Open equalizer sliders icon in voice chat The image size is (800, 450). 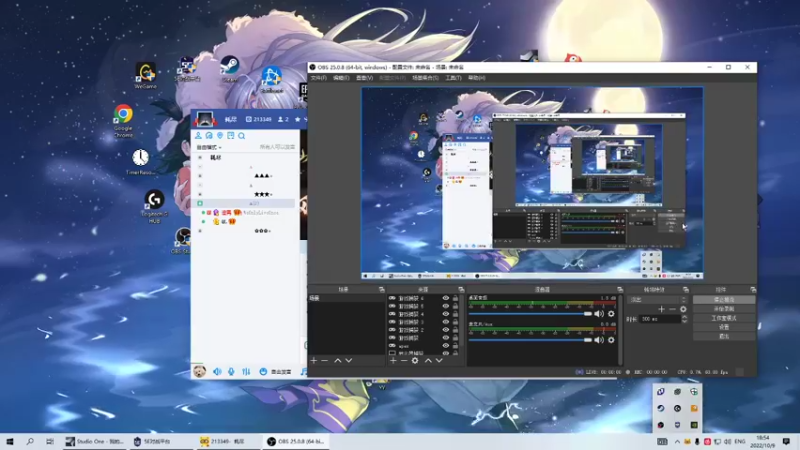click(x=246, y=371)
